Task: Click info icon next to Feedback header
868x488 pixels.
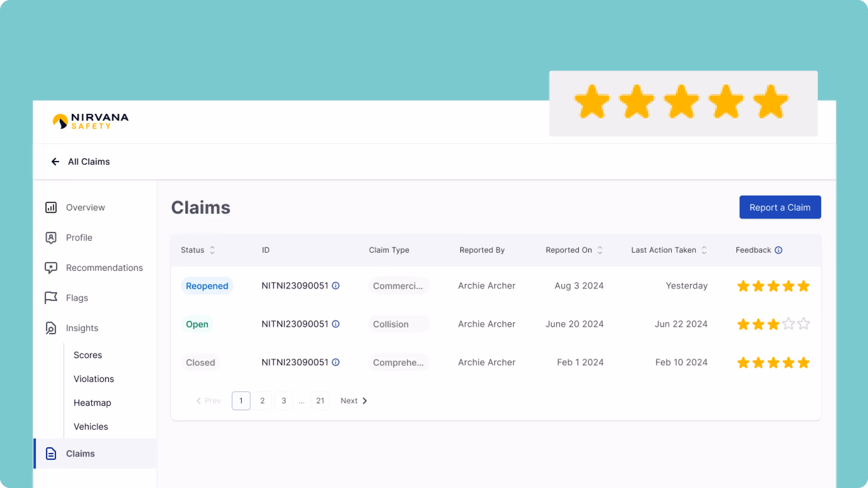Action: click(778, 250)
